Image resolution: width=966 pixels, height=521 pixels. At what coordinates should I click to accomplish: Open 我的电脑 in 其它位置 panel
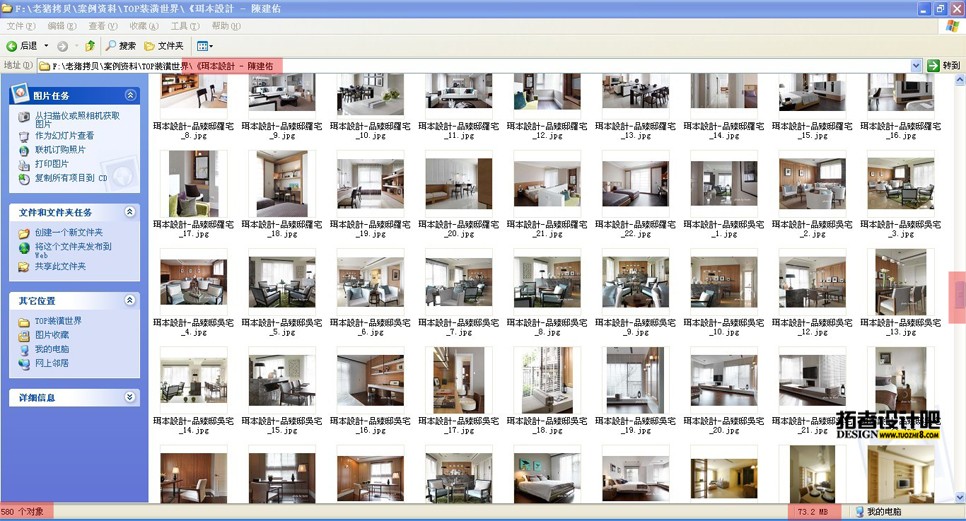[x=52, y=349]
